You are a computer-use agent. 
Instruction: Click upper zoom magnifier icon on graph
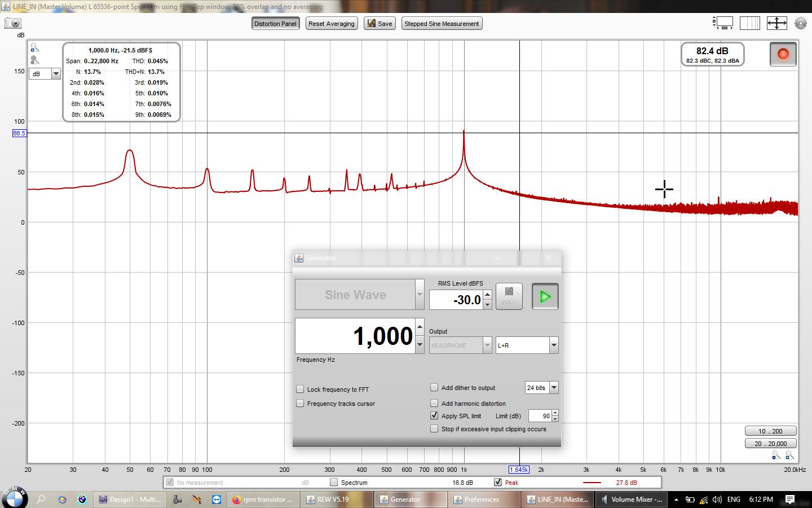coord(34,48)
